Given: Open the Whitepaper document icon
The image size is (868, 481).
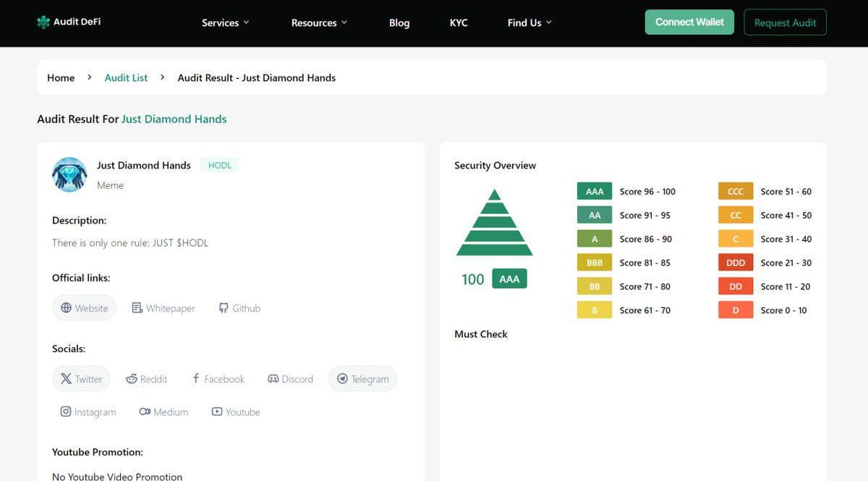Looking at the screenshot, I should 137,307.
